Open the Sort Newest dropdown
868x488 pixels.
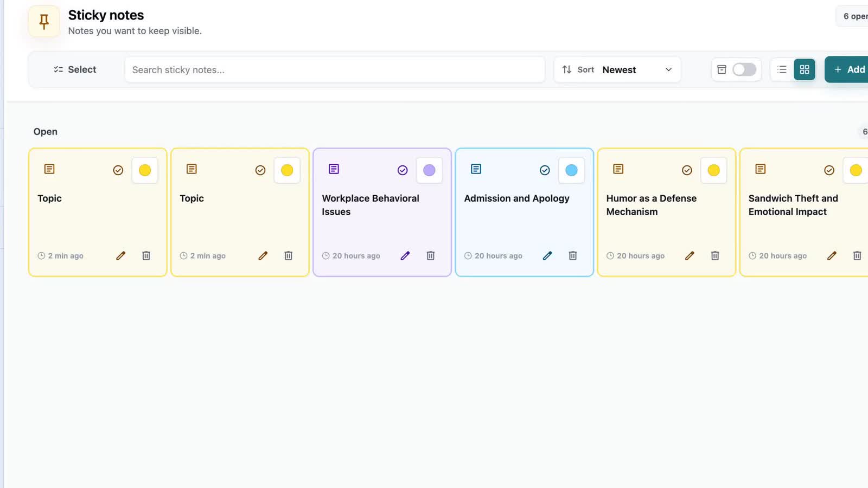pyautogui.click(x=617, y=69)
